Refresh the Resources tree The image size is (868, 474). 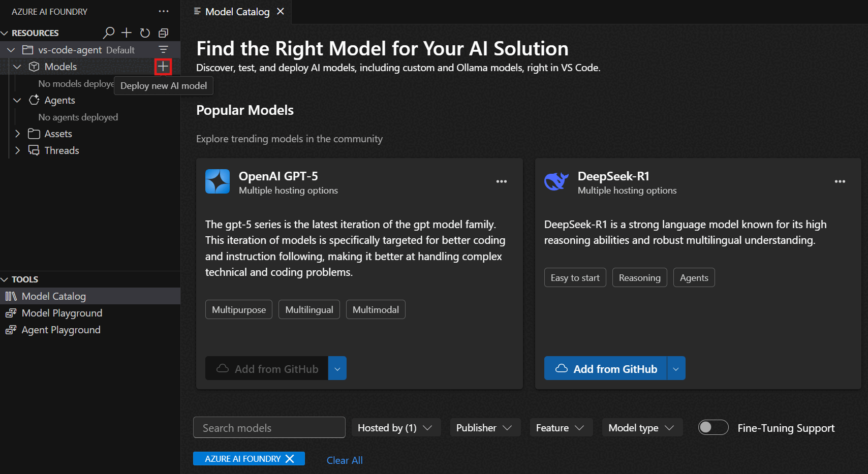point(145,33)
